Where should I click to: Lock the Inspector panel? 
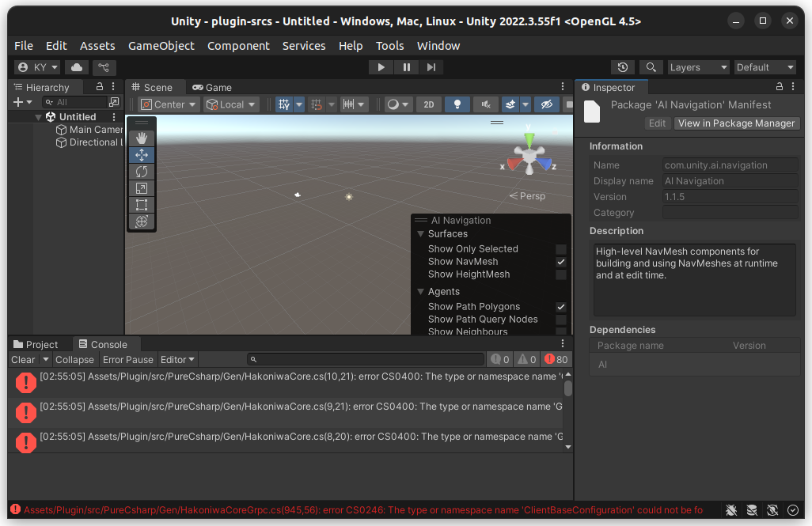pos(780,86)
